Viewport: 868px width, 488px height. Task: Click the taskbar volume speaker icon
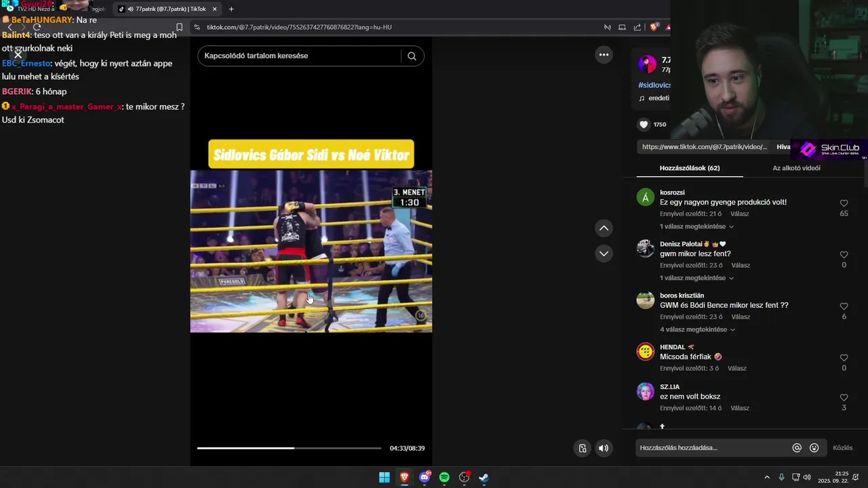coord(807,477)
